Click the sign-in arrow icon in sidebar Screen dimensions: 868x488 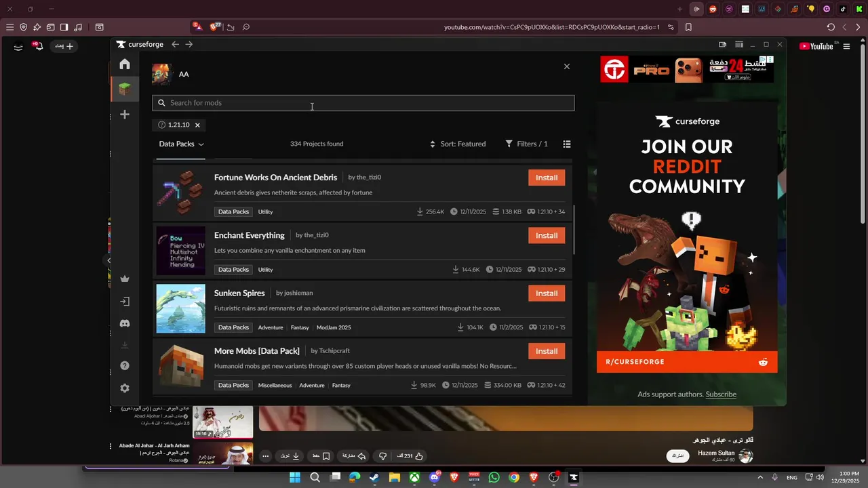(125, 302)
